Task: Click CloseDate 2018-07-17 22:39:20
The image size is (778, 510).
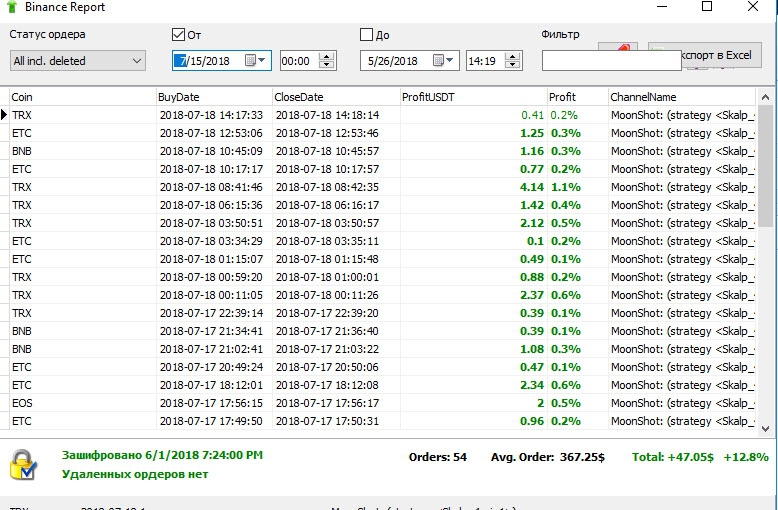Action: pos(327,313)
